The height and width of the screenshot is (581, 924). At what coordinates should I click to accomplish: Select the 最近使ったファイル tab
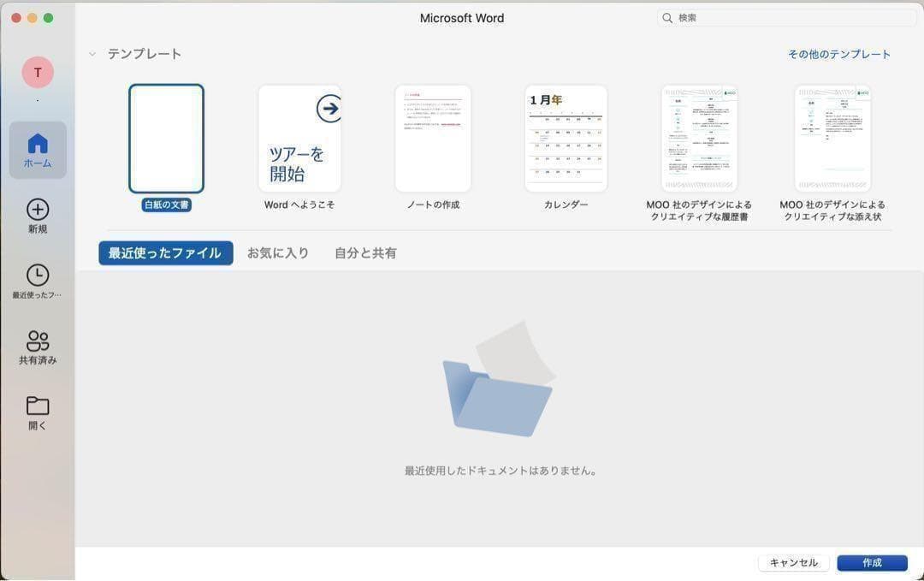[x=165, y=252]
